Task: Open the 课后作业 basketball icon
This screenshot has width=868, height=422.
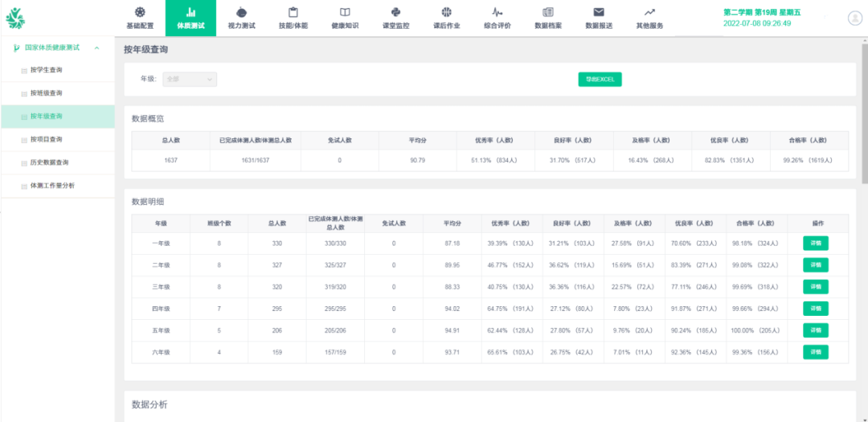Action: coord(446,12)
